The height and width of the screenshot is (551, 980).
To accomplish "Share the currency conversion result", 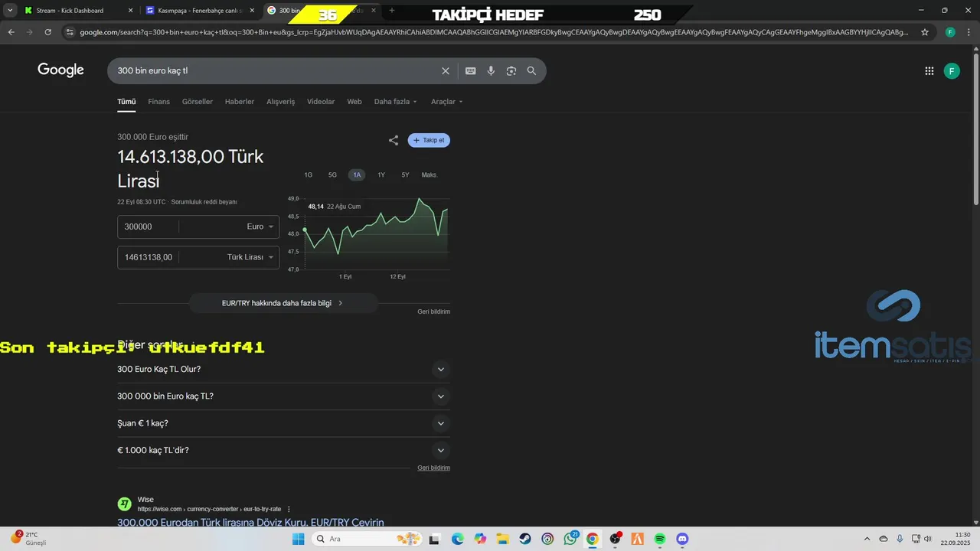I will click(x=394, y=140).
